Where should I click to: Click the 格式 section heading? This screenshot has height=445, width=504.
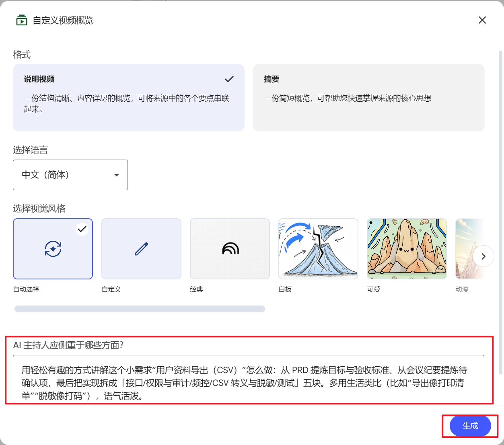(x=22, y=55)
